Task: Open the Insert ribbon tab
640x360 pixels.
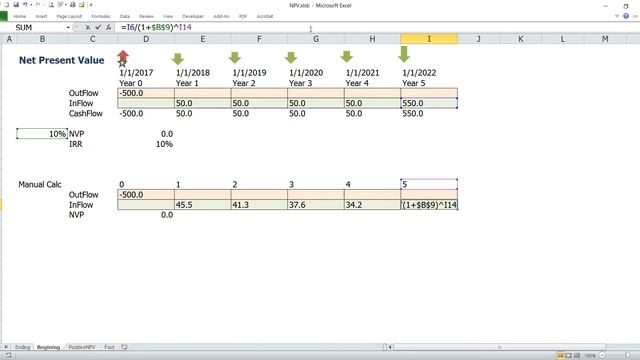Action: point(41,16)
